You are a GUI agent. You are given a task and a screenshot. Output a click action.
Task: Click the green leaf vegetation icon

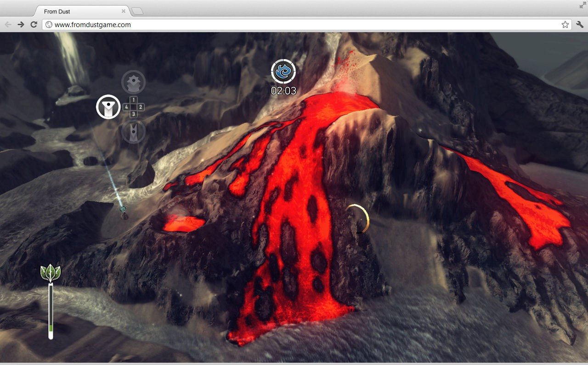pos(51,273)
